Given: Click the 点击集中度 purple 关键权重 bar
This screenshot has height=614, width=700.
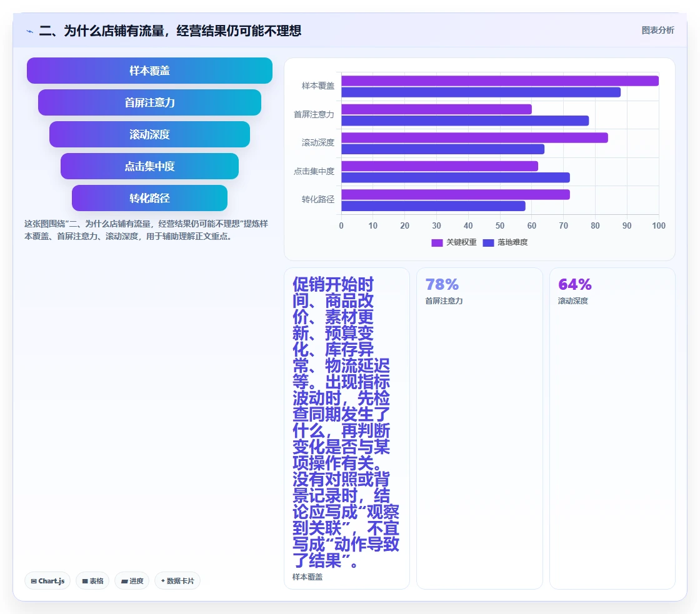Looking at the screenshot, I should coord(440,166).
